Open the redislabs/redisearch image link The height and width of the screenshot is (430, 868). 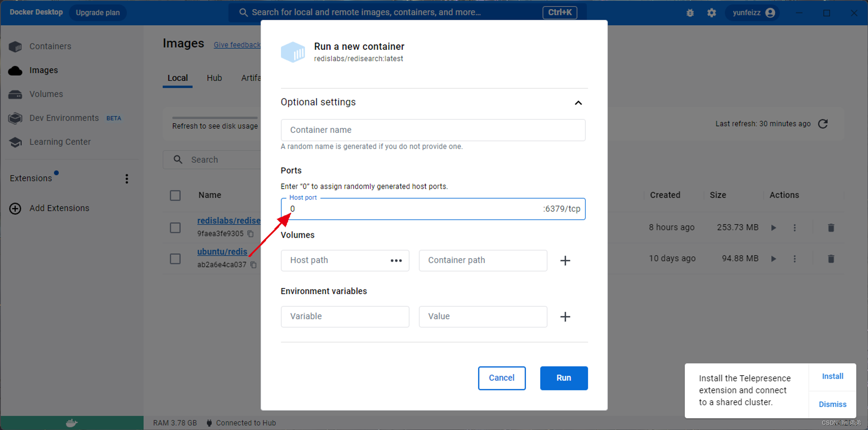[229, 221]
